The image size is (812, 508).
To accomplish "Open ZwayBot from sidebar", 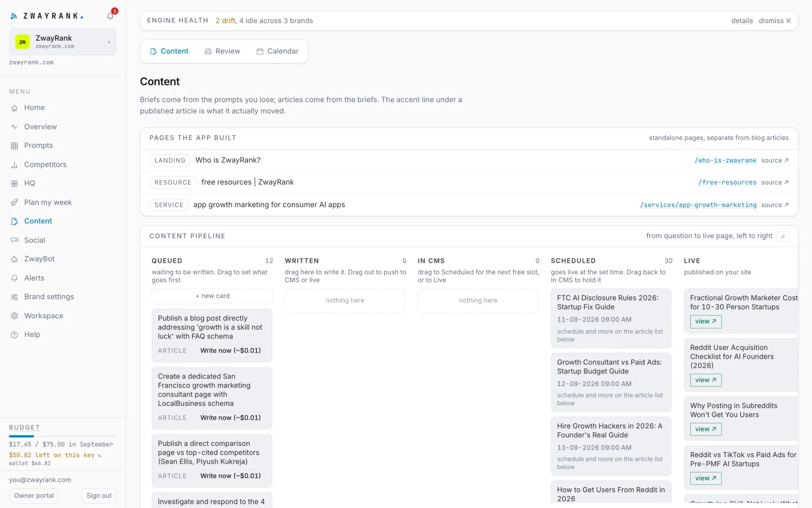I will pyautogui.click(x=40, y=259).
